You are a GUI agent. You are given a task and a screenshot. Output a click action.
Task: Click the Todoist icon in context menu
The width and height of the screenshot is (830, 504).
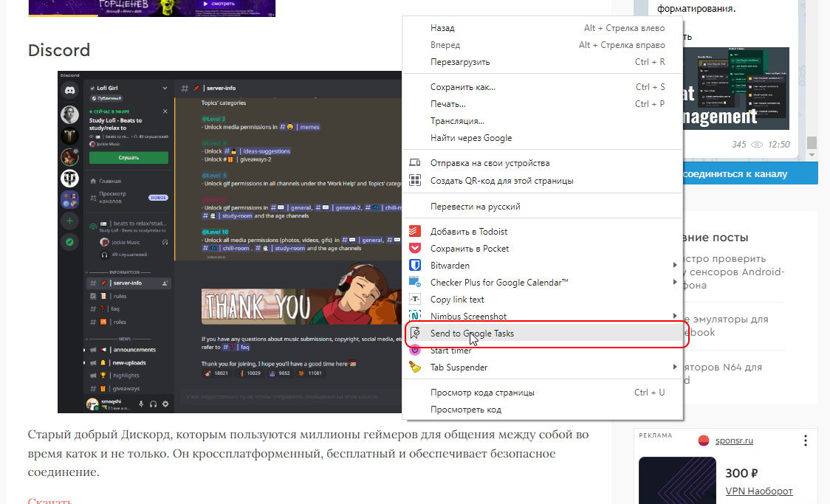pyautogui.click(x=415, y=231)
